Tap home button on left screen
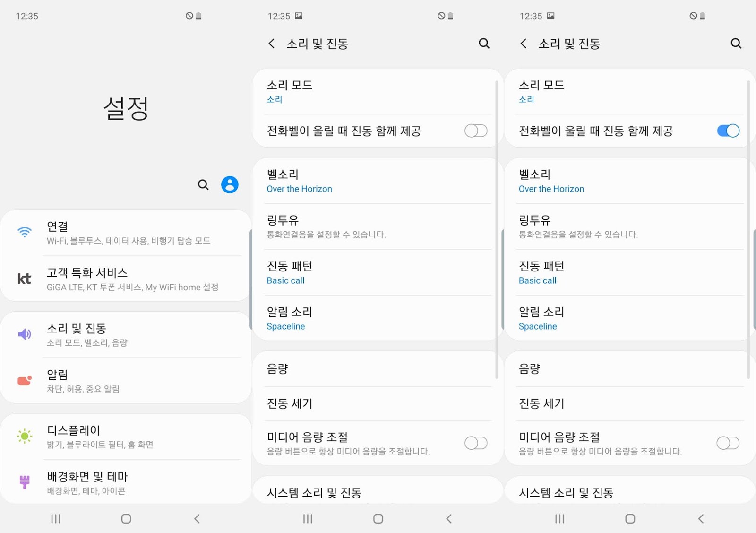The height and width of the screenshot is (533, 756). [126, 519]
